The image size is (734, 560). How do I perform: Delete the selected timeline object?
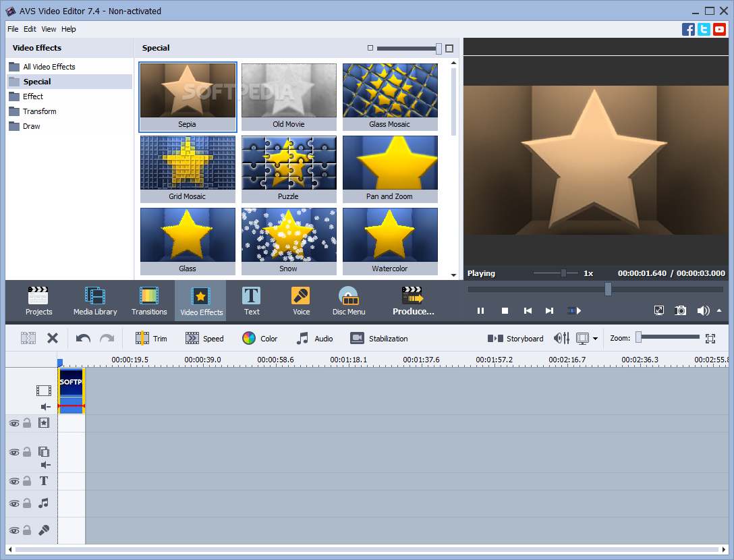pyautogui.click(x=53, y=338)
